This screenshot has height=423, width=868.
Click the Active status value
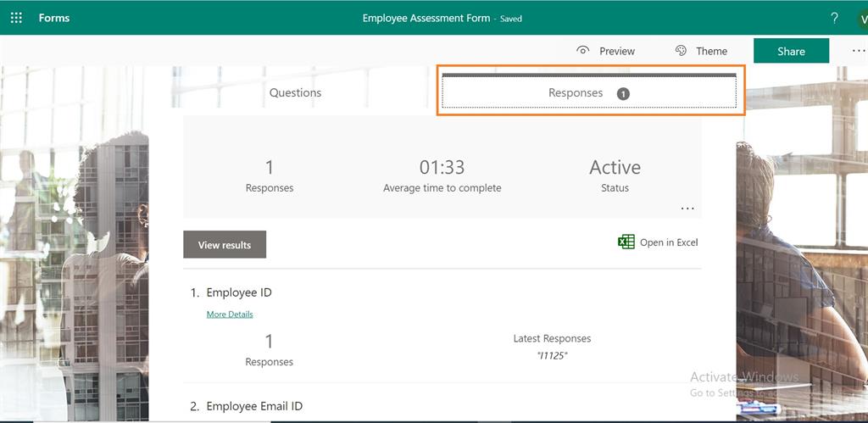click(x=615, y=167)
